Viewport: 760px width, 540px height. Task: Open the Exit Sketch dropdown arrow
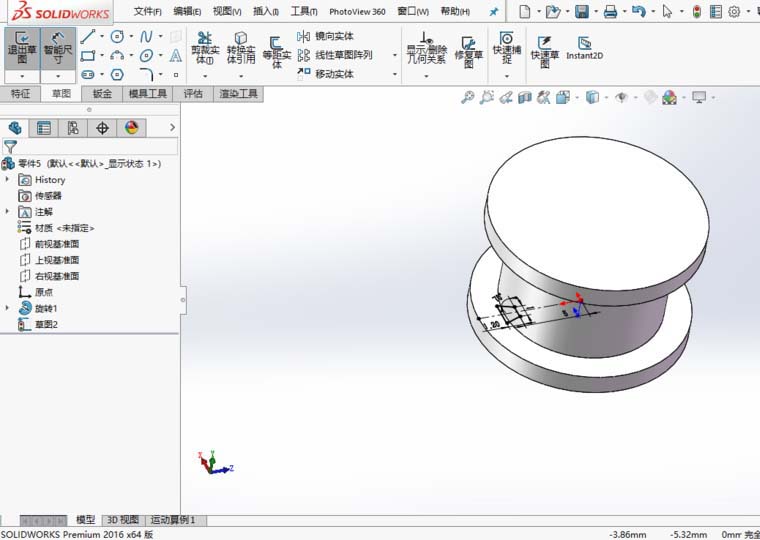point(22,76)
